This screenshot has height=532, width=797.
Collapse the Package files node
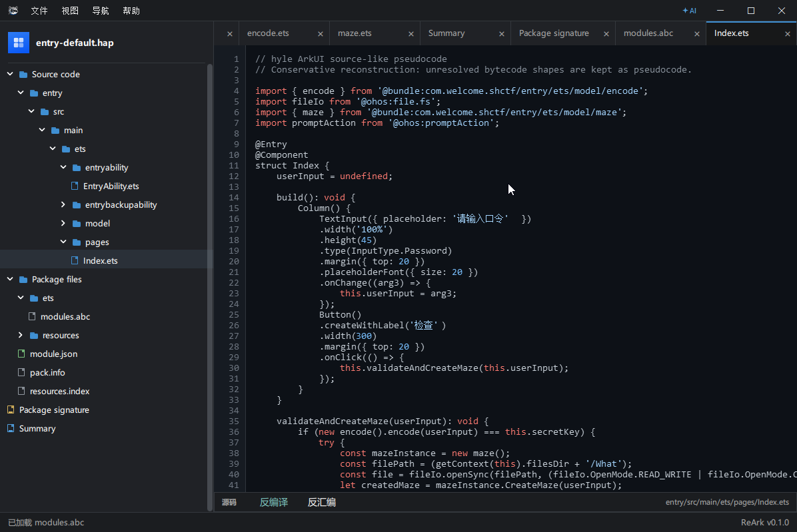[x=10, y=279]
